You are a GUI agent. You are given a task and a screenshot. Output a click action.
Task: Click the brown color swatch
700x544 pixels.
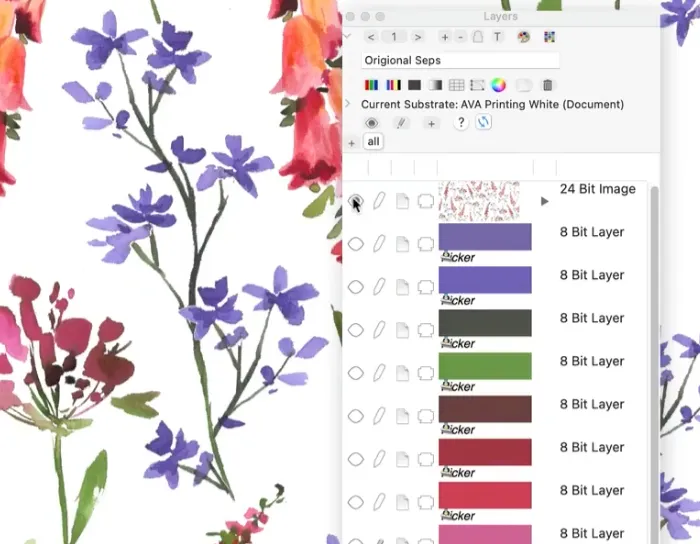coord(485,409)
